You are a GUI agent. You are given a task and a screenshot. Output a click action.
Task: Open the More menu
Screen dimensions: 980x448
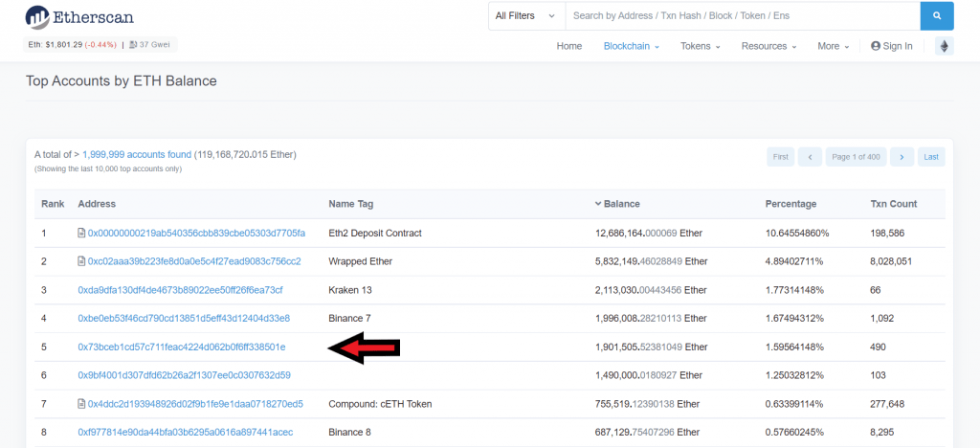click(833, 46)
